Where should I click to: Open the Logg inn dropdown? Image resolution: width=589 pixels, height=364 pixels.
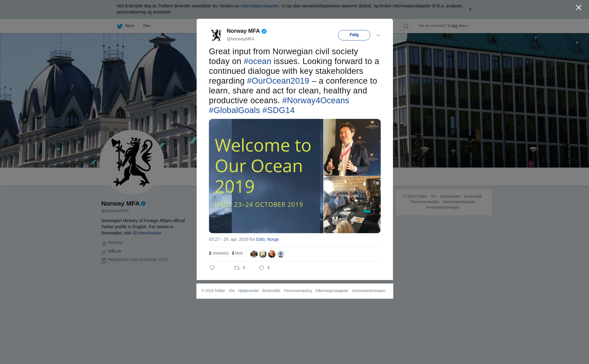458,26
